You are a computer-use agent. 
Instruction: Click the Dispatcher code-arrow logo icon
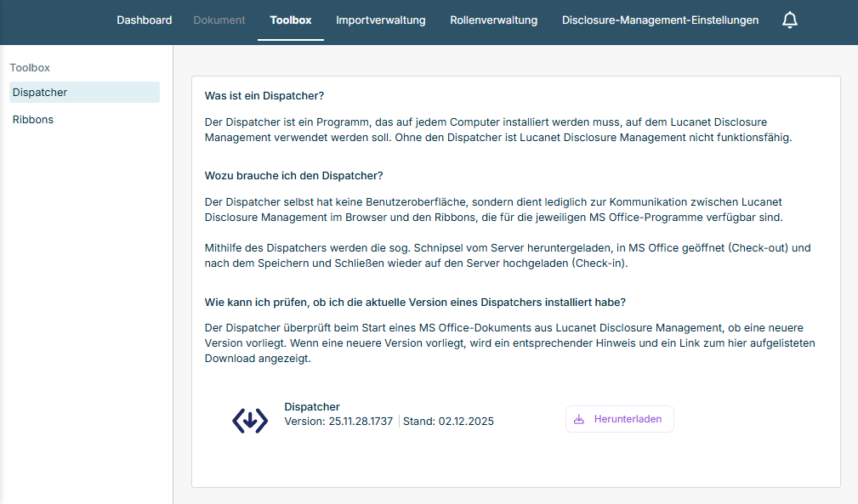(x=249, y=419)
